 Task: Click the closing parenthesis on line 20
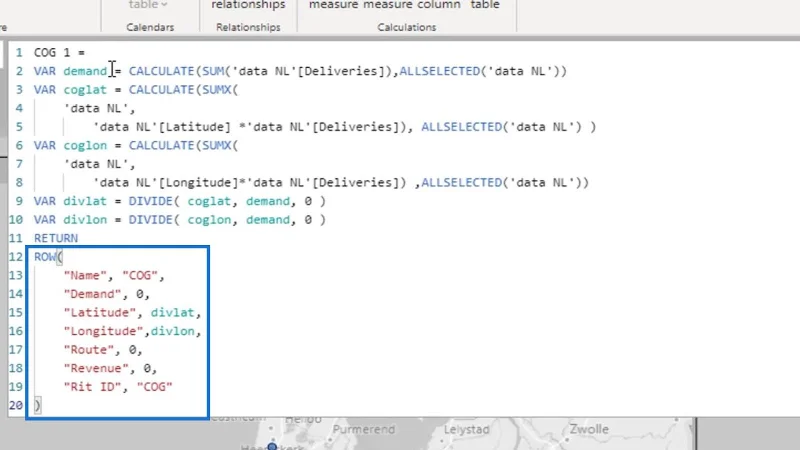point(37,405)
